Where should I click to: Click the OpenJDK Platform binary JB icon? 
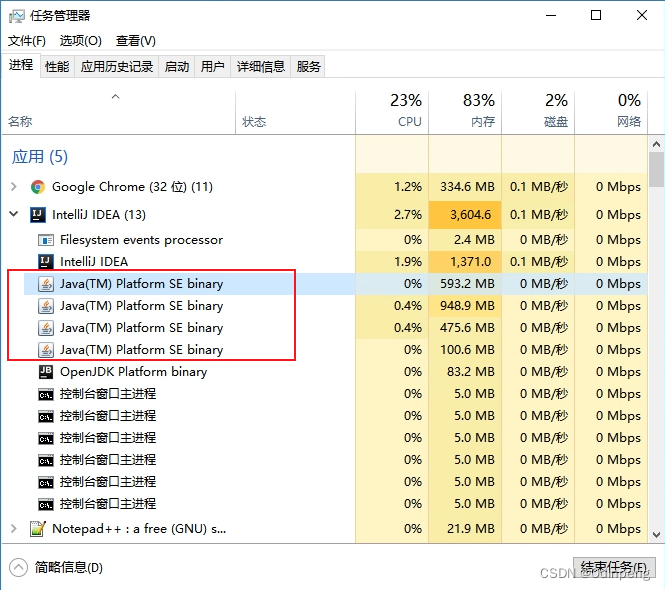click(46, 372)
